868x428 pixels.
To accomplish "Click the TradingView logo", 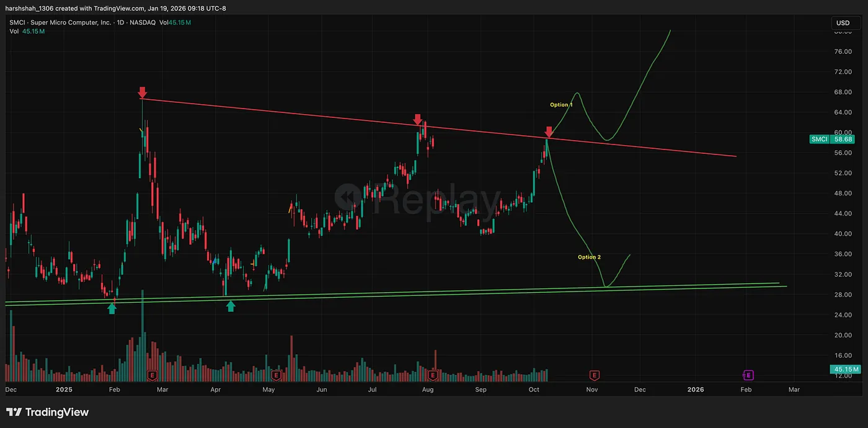I will click(x=47, y=412).
